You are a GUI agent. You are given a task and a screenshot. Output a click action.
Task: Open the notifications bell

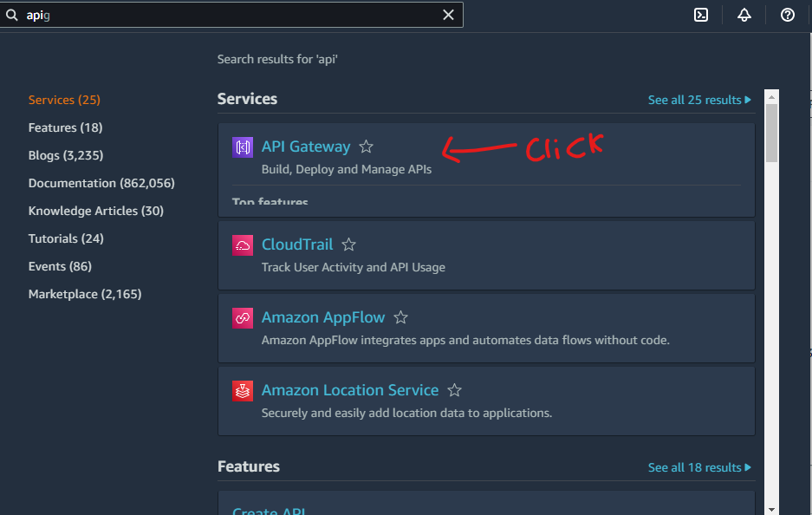[744, 15]
